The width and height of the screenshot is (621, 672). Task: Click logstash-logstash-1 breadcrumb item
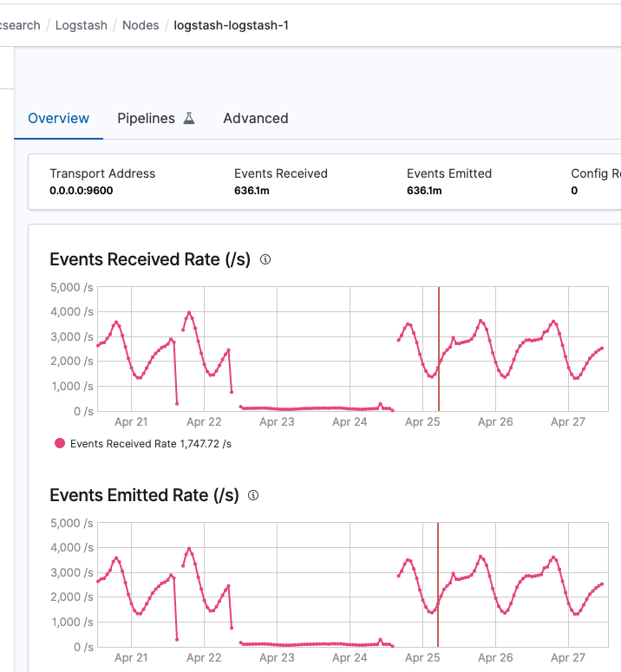point(232,25)
